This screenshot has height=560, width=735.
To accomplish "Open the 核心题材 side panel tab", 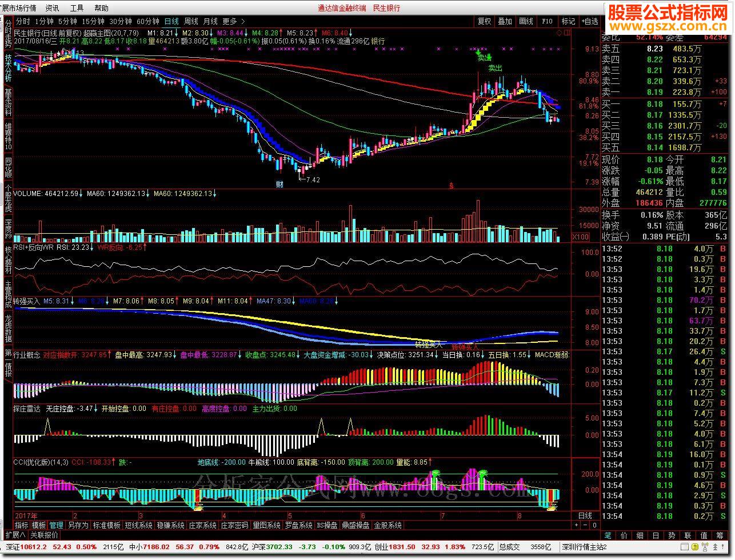I will coord(8,261).
